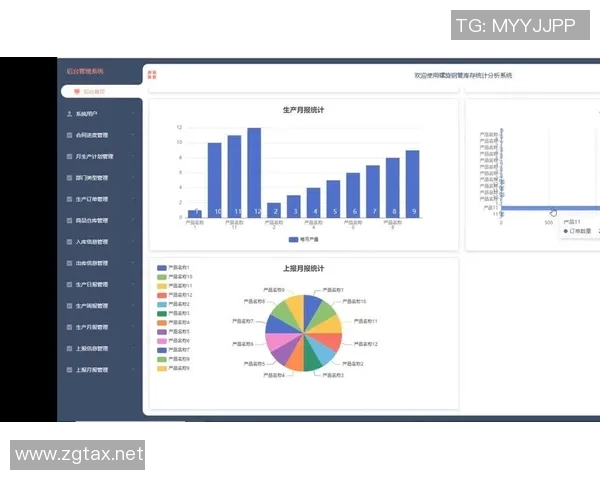Click the red grid menu icon in header
600x480 pixels.
coord(151,74)
